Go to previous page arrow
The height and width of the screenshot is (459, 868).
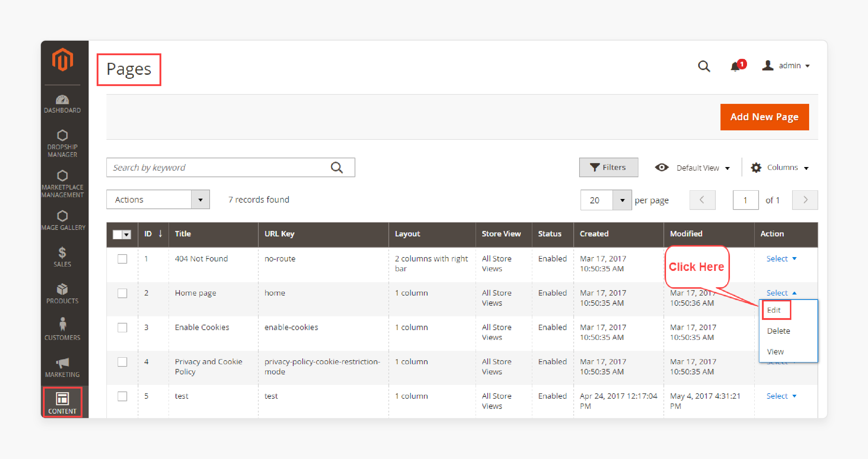pyautogui.click(x=702, y=200)
